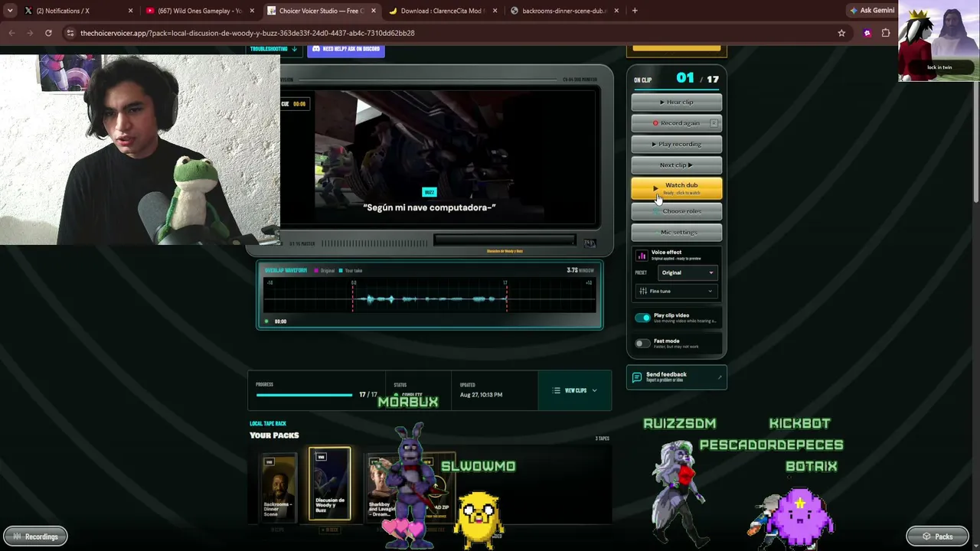Open the Send feedback external arrow

pyautogui.click(x=720, y=377)
